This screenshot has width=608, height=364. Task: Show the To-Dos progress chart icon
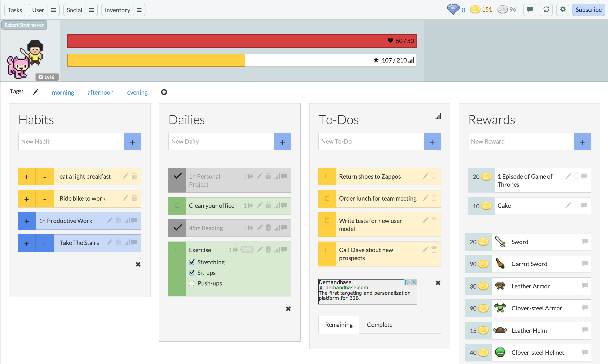[438, 116]
